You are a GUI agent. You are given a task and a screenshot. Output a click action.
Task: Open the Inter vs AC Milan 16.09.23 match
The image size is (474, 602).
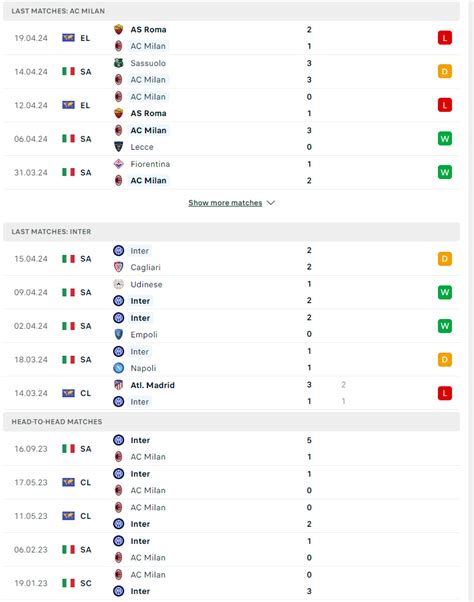tap(231, 448)
